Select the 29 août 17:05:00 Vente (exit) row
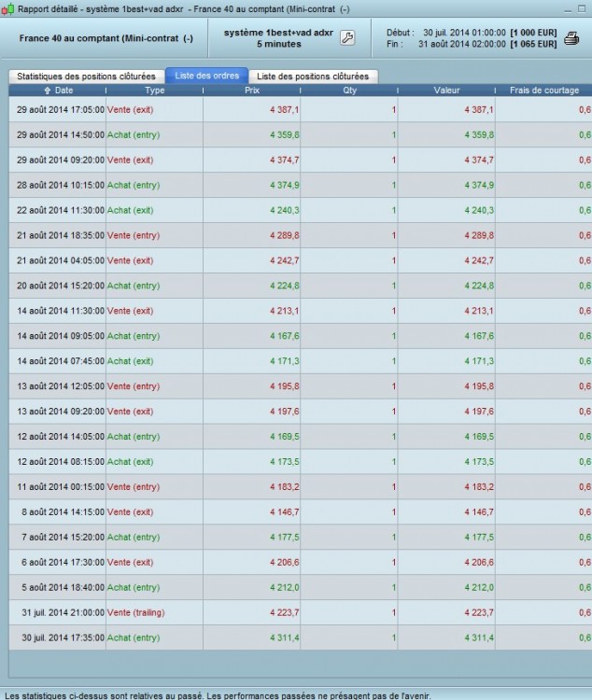Viewport: 592px width, 700px height. point(301,109)
